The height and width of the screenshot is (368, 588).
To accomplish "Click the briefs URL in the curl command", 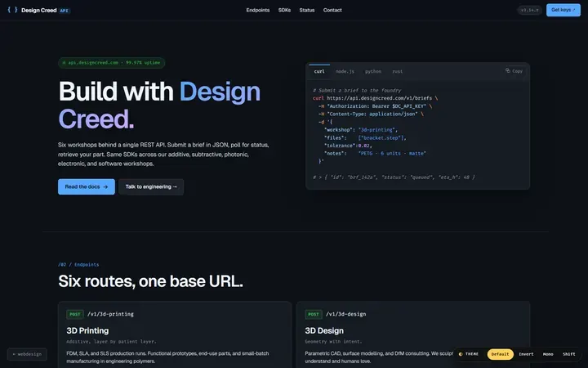I will [379, 98].
